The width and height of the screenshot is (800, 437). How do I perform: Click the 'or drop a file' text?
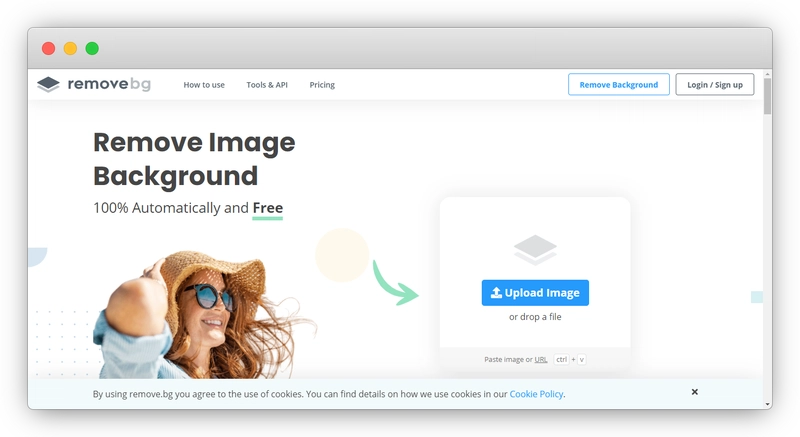pyautogui.click(x=535, y=317)
